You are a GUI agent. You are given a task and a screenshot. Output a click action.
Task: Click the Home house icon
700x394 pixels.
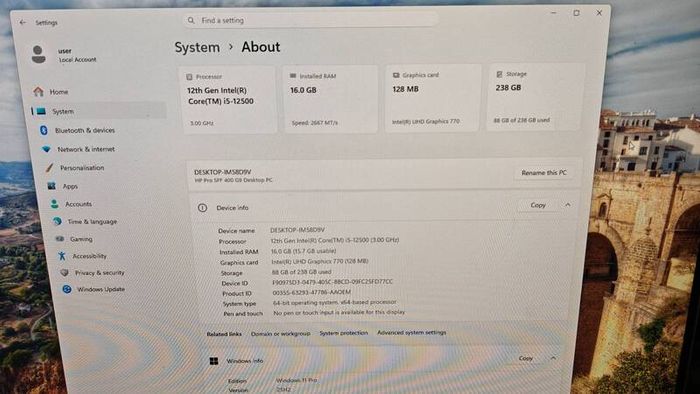38,91
